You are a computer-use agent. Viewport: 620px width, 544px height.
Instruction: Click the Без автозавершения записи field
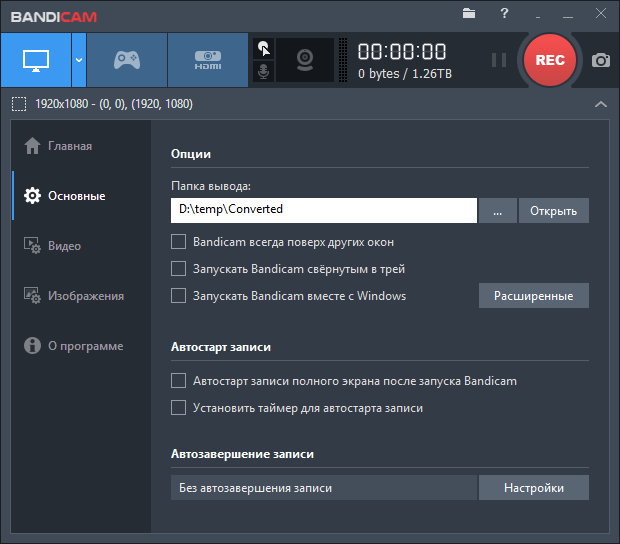coord(324,487)
